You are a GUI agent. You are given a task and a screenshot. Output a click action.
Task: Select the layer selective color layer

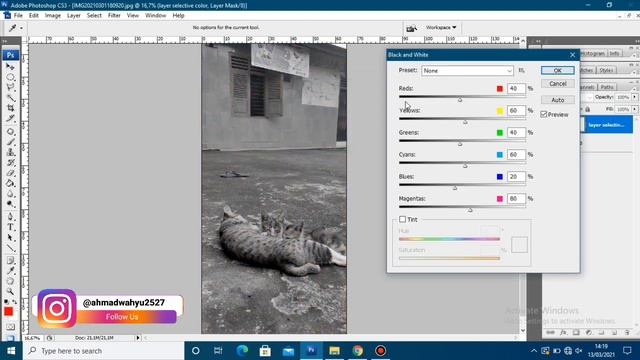(x=607, y=125)
